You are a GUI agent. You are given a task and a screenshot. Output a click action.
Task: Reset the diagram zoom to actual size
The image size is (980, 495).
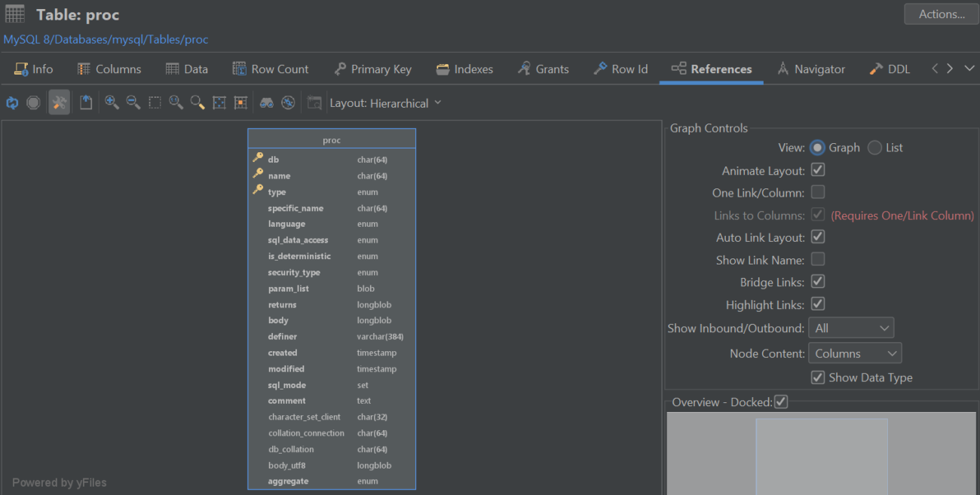(x=176, y=102)
